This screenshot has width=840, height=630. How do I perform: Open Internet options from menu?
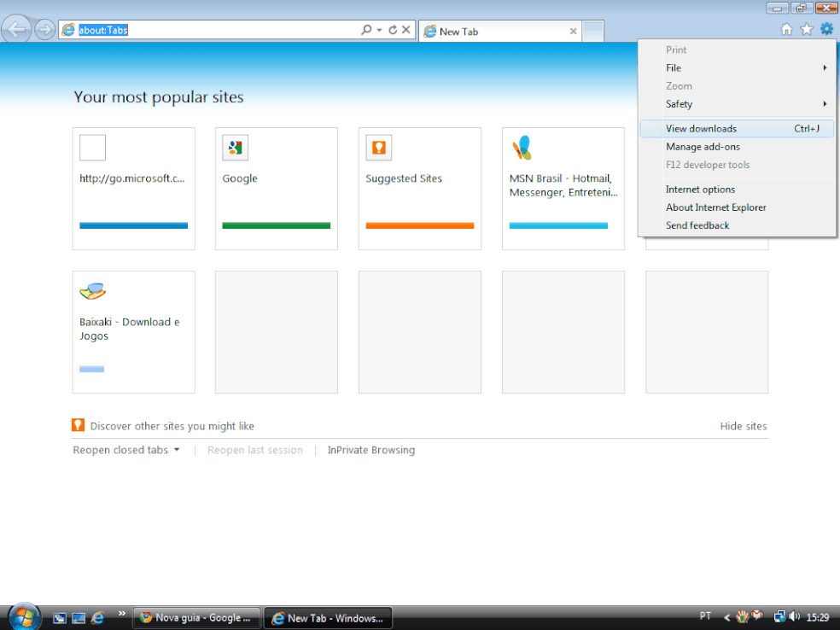(738, 190)
